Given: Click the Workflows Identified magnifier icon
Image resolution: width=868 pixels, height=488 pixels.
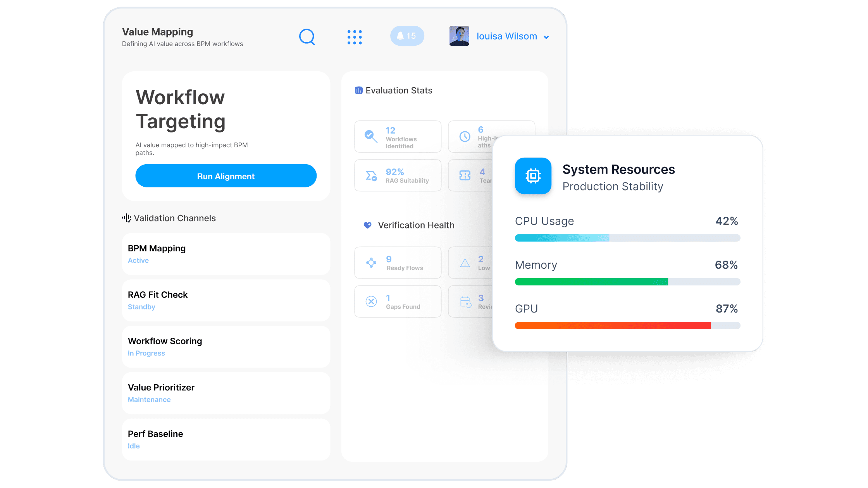Looking at the screenshot, I should 371,136.
